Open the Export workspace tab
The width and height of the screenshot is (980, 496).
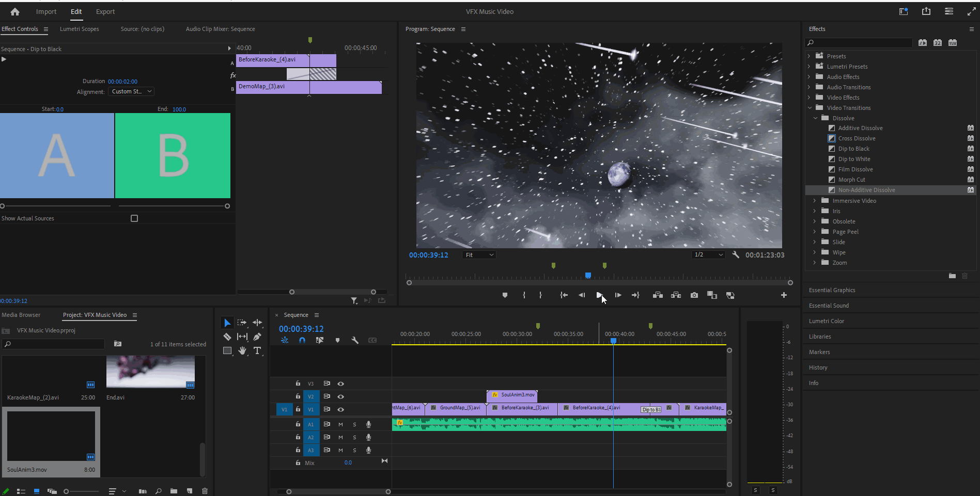(105, 11)
